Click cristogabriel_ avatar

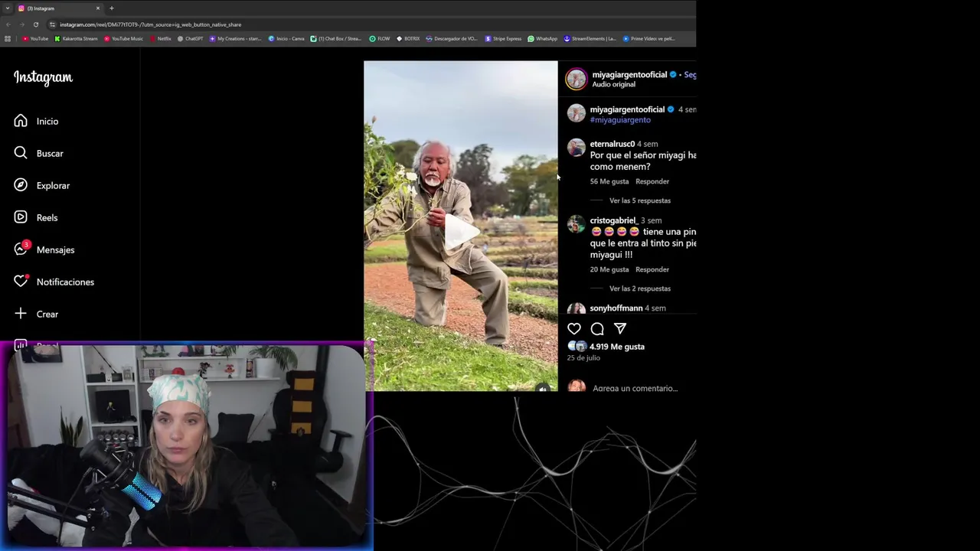(x=576, y=223)
